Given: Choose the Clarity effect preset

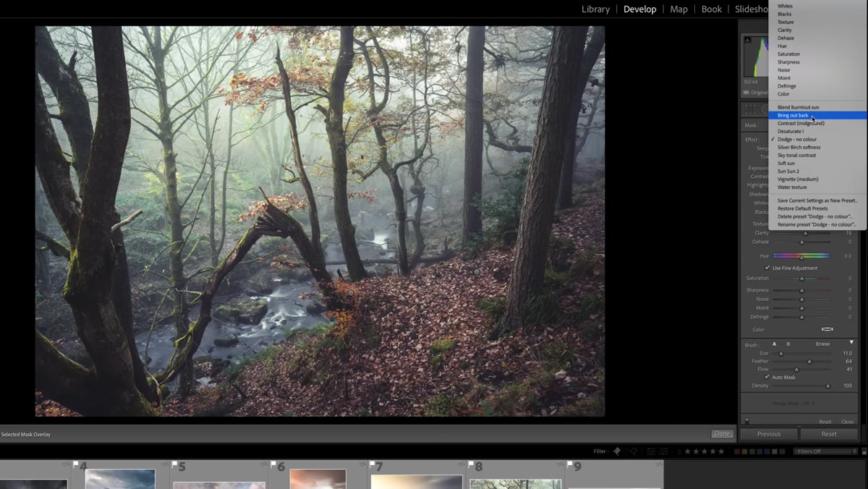Looking at the screenshot, I should (817, 30).
